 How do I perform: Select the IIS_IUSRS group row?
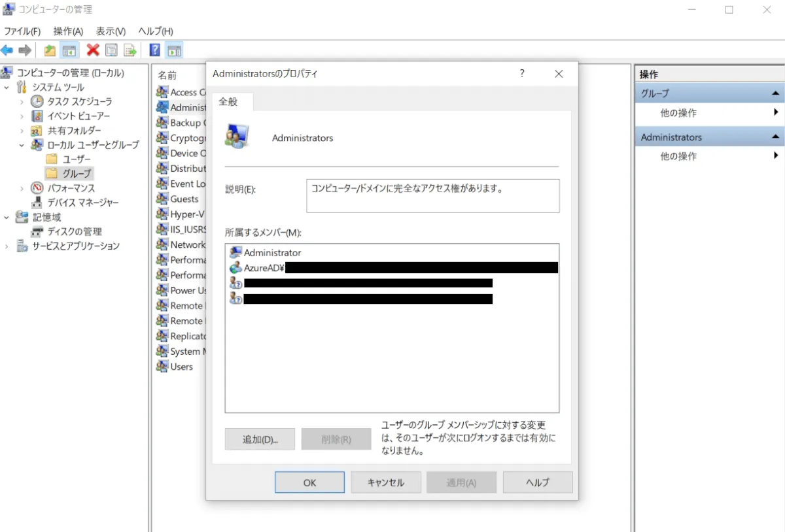tap(181, 229)
